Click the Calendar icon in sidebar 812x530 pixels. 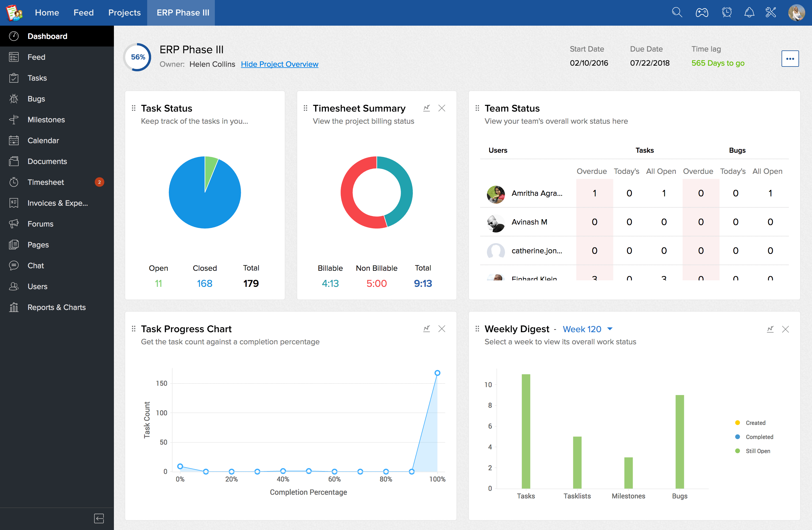coord(15,140)
